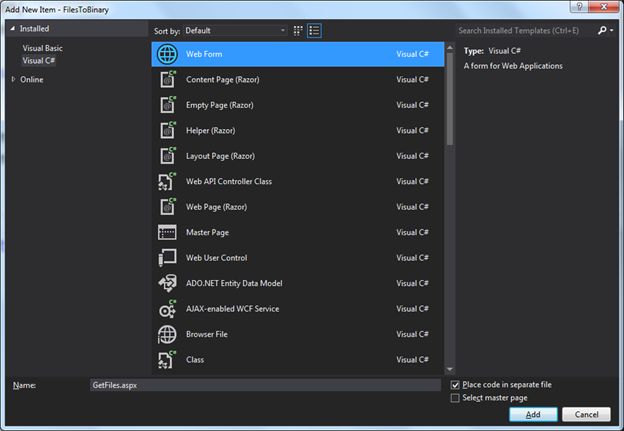This screenshot has height=431, width=624.
Task: Select the Helper (Razor) label
Action: pyautogui.click(x=211, y=131)
